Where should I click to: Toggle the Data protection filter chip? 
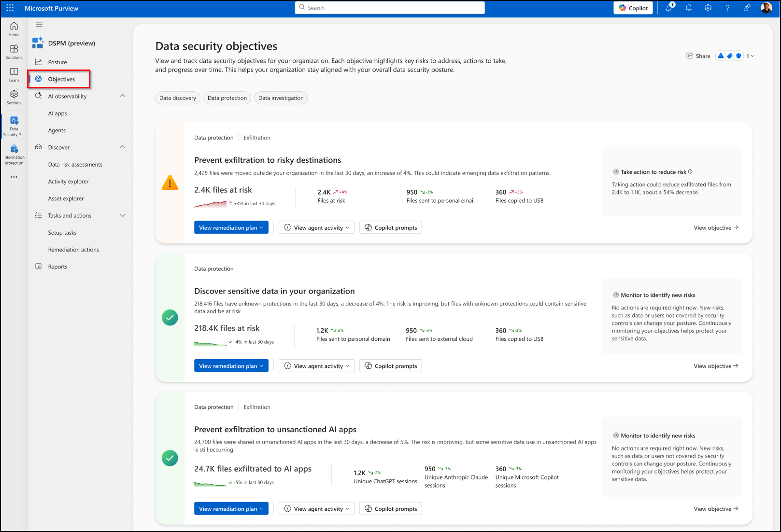[x=227, y=98]
